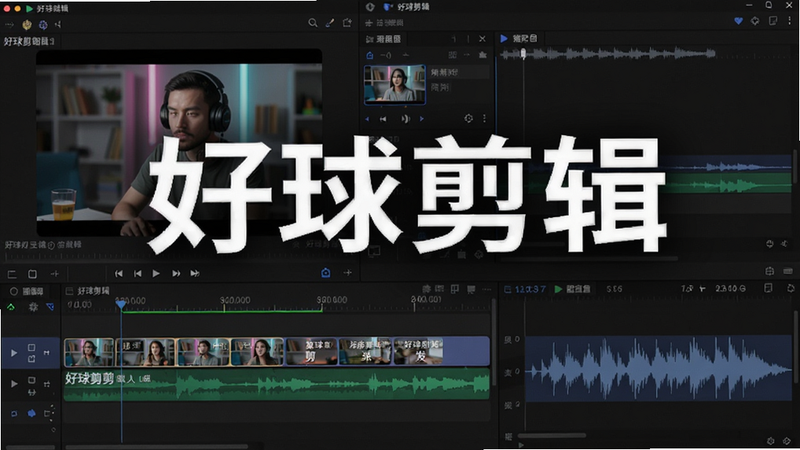Click the timeline horizontal scrollbar

157,447
